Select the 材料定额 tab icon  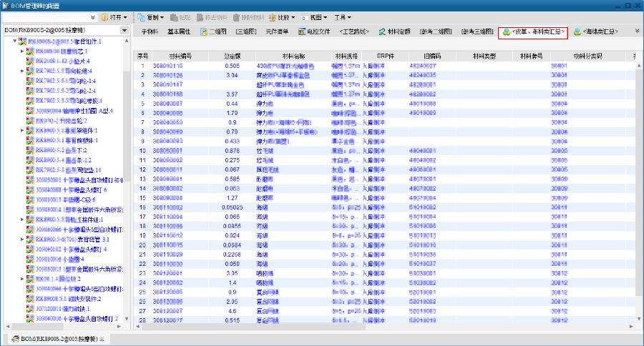click(x=382, y=31)
